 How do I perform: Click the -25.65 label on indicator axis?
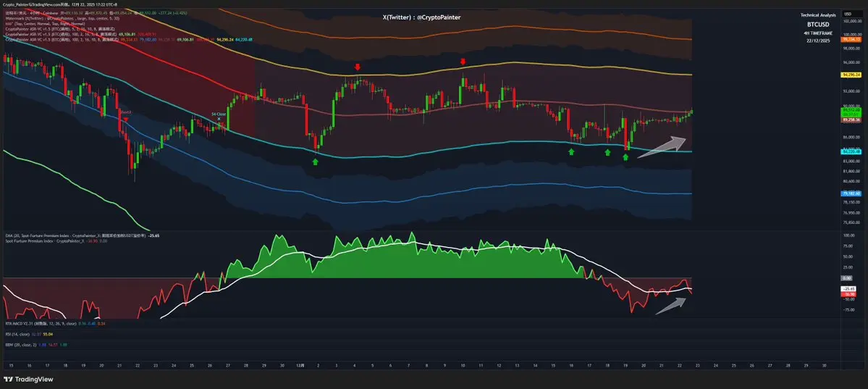[x=848, y=289]
